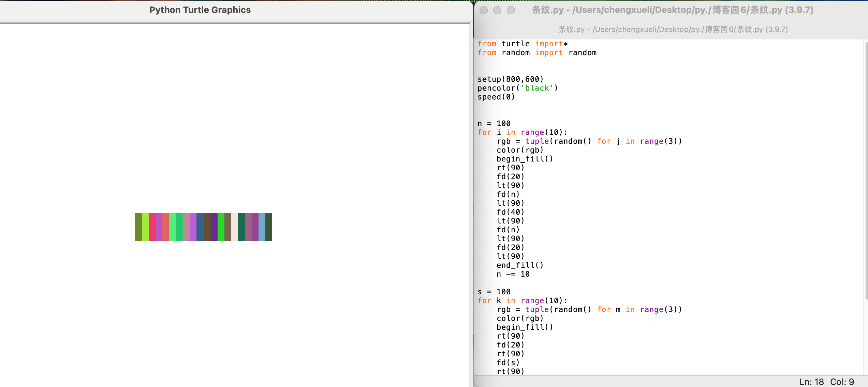
Task: Click the lime yellow-green stripe
Action: pos(145,227)
